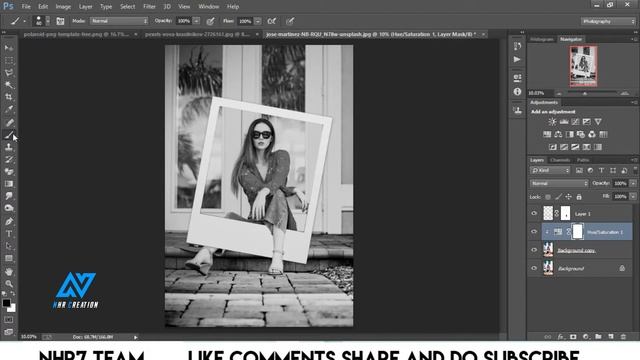Select the Blur tool
The width and height of the screenshot is (640, 360).
click(x=9, y=196)
